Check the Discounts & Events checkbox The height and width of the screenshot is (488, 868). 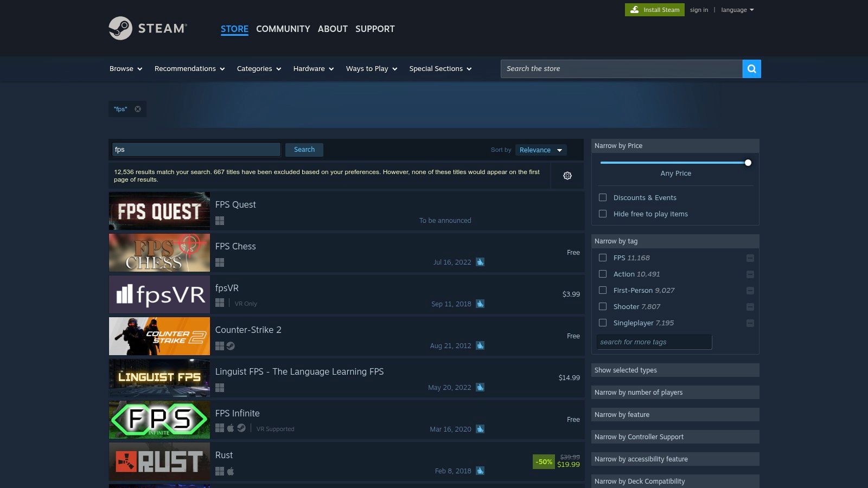[602, 197]
